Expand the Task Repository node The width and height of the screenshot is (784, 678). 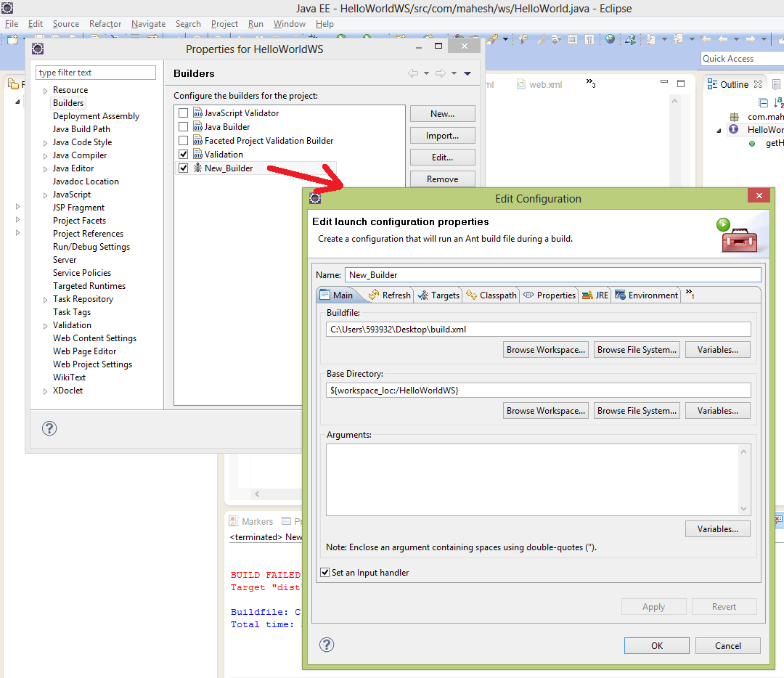pos(45,300)
